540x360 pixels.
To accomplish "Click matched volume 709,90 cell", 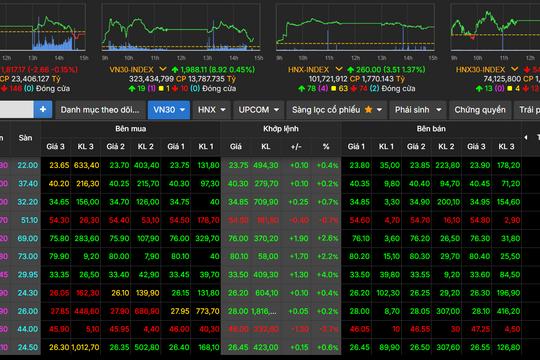I will click(x=266, y=202).
